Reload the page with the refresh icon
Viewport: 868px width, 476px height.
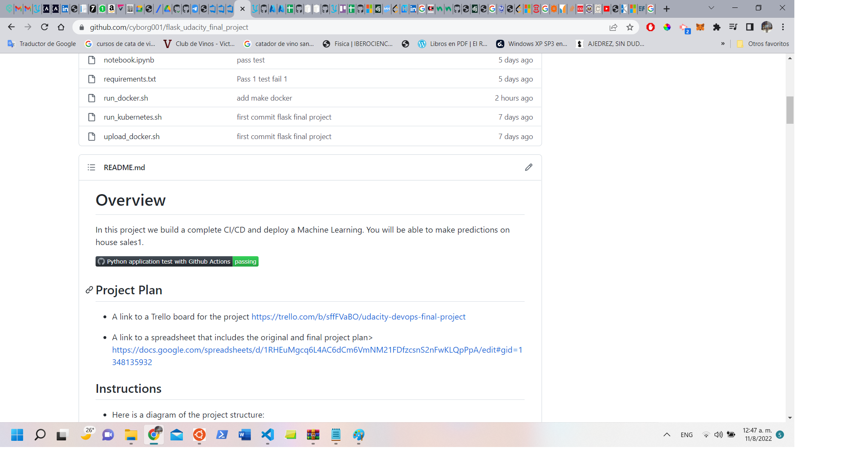click(45, 27)
